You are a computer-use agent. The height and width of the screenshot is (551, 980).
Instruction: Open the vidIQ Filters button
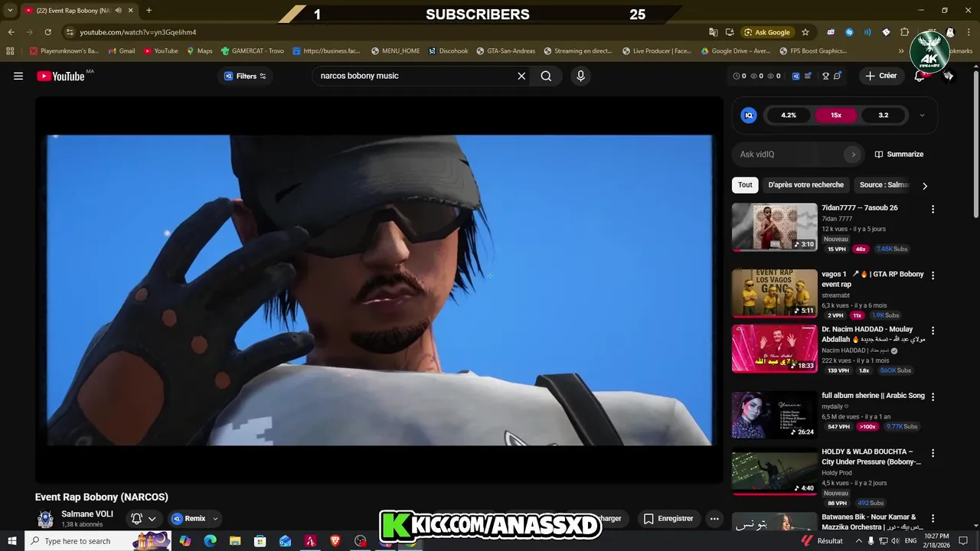[245, 76]
